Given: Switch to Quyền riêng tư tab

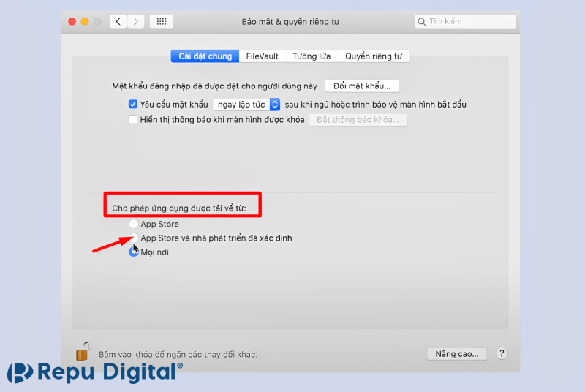Looking at the screenshot, I should (374, 56).
